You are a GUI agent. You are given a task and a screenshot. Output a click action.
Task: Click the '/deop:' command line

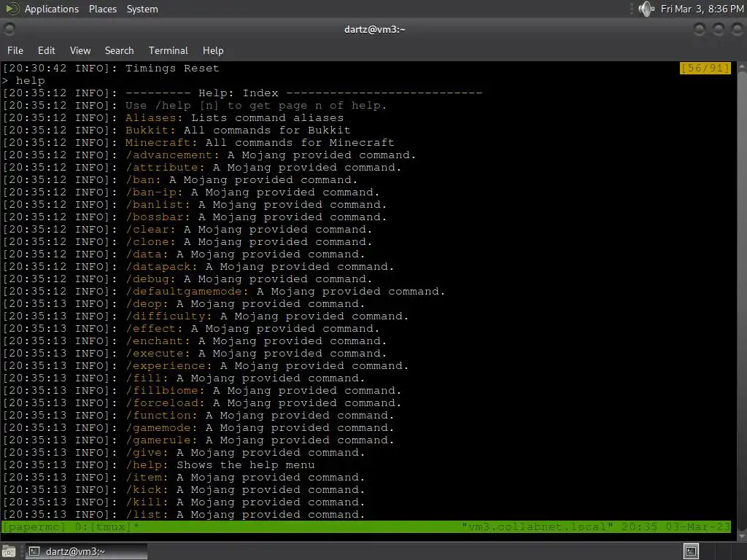184,304
